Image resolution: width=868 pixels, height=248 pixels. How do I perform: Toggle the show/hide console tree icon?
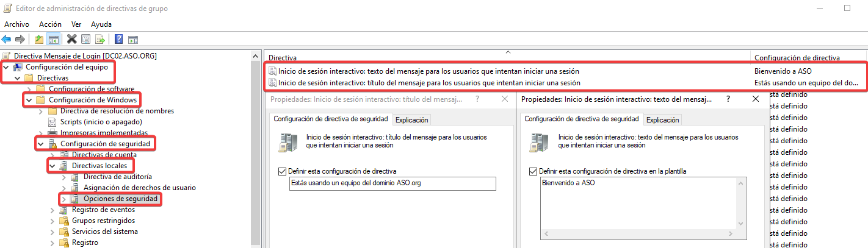[x=54, y=40]
